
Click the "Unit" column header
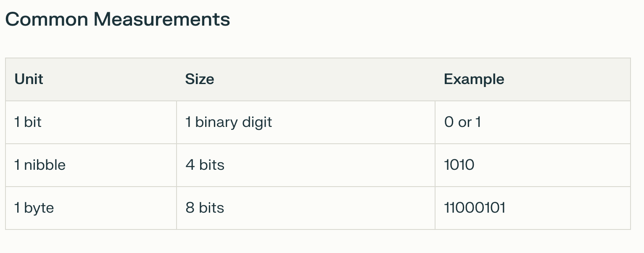pos(29,79)
